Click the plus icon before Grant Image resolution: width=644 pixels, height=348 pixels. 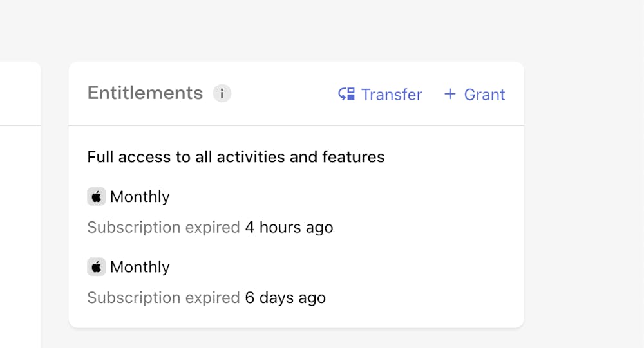[450, 95]
